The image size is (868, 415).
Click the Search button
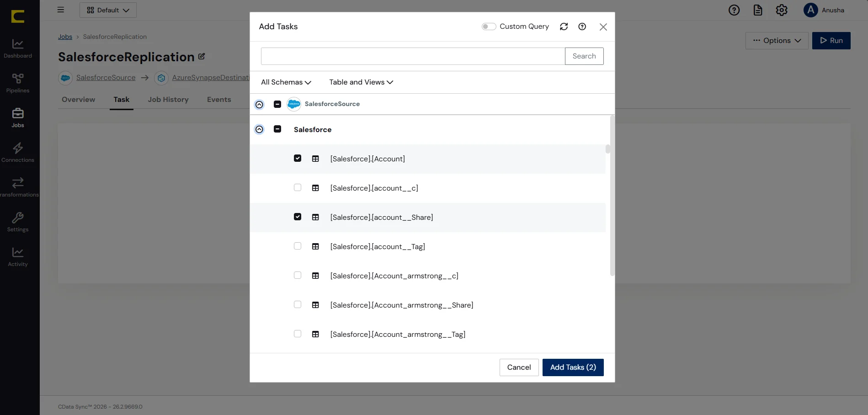(584, 56)
